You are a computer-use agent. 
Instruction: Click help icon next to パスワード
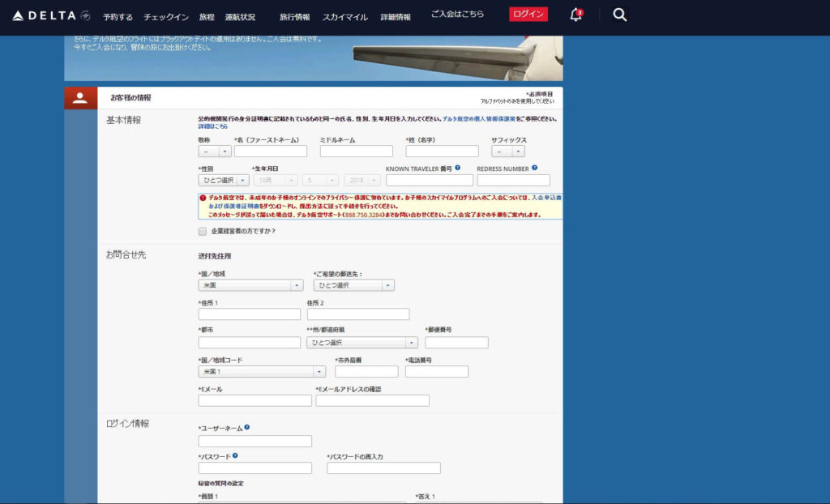(x=235, y=455)
